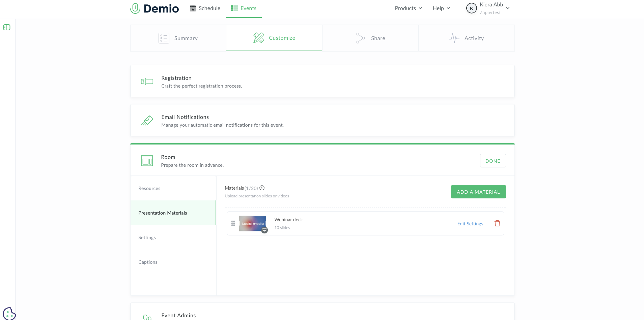Click the Materials info icon

tap(262, 188)
